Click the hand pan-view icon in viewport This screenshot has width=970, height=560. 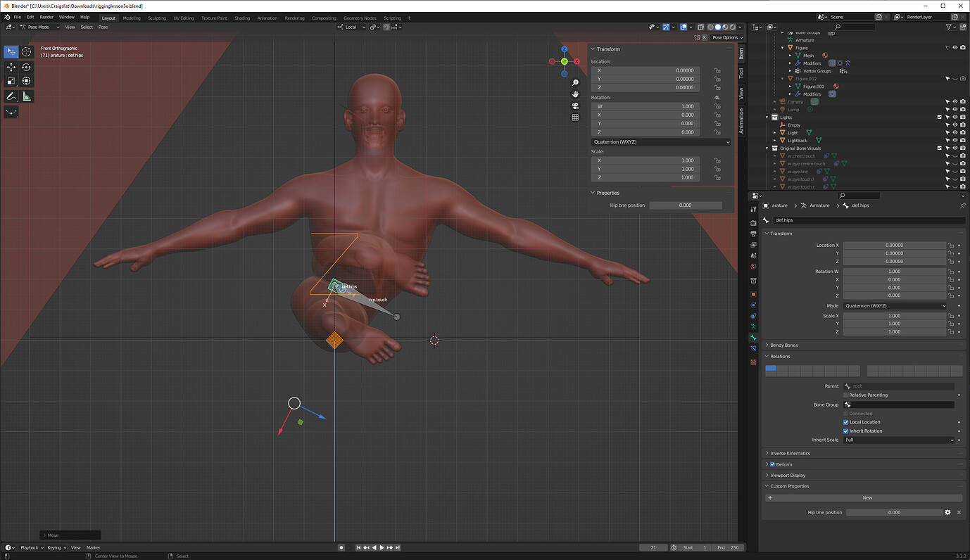575,94
